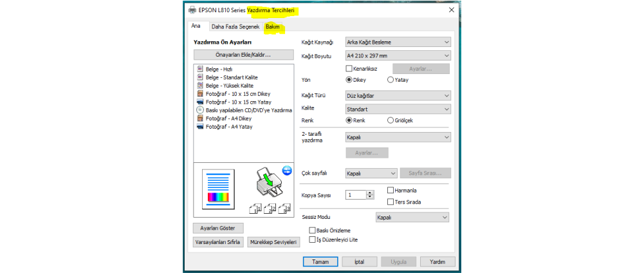
Task: Click the printer icon in the title bar
Action: click(x=192, y=10)
